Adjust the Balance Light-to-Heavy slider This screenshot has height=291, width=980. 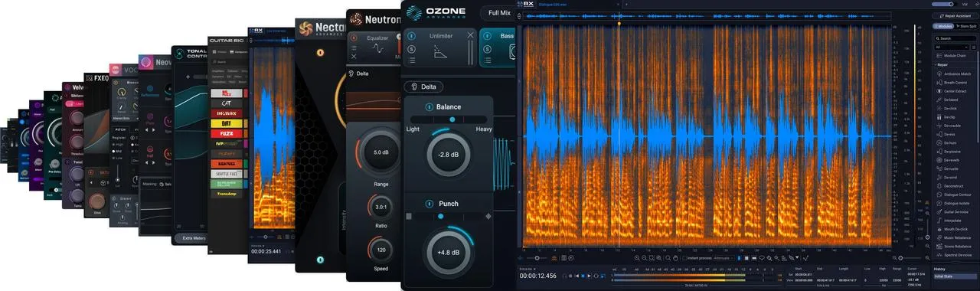448,119
